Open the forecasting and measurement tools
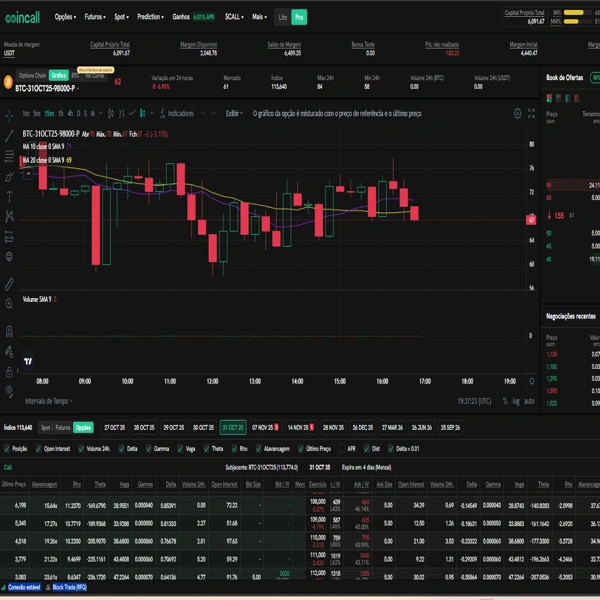The height and width of the screenshot is (600, 600). click(x=9, y=236)
